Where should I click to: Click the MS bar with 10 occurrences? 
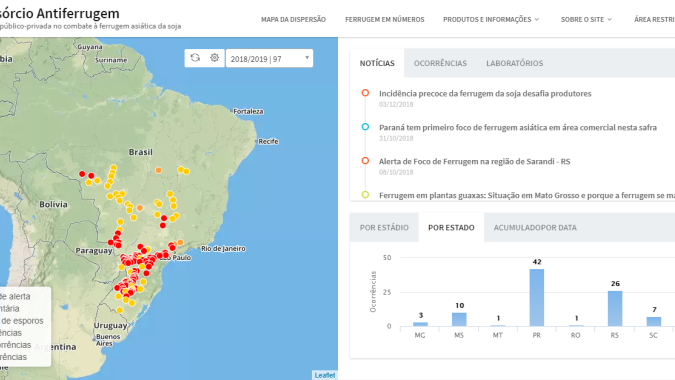(x=459, y=319)
